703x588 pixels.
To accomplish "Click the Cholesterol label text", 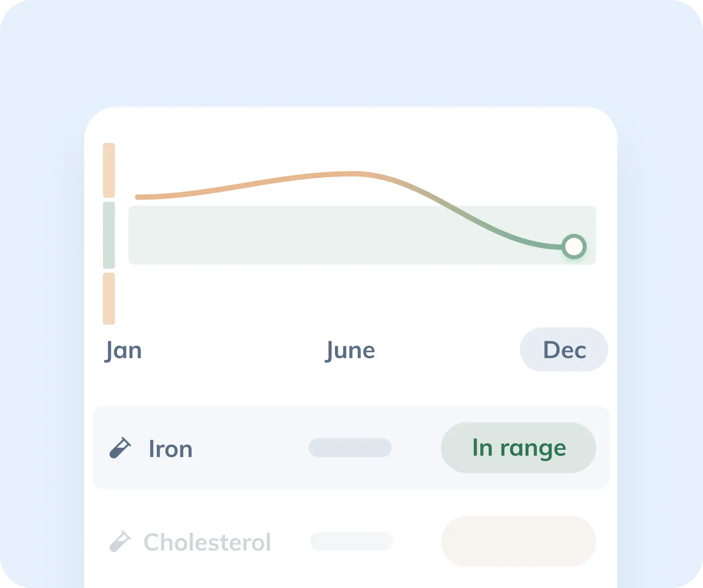I will tap(207, 542).
